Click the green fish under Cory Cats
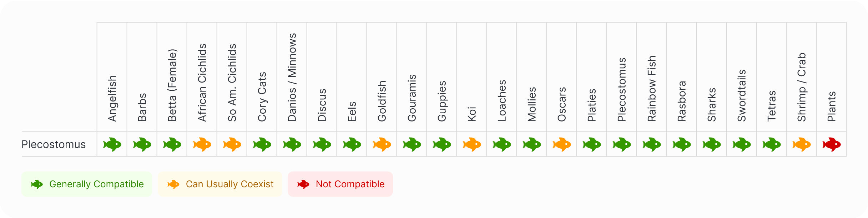Viewport: 868px width, 218px height. click(x=262, y=144)
